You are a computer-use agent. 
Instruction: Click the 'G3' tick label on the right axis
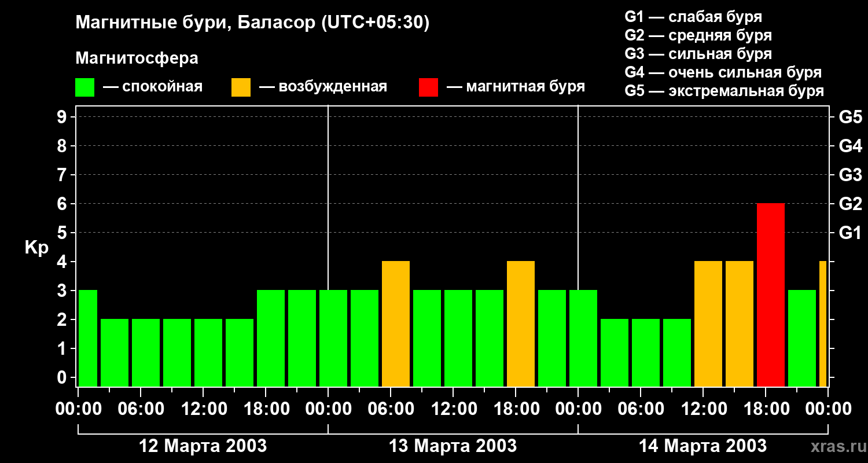[x=850, y=175]
